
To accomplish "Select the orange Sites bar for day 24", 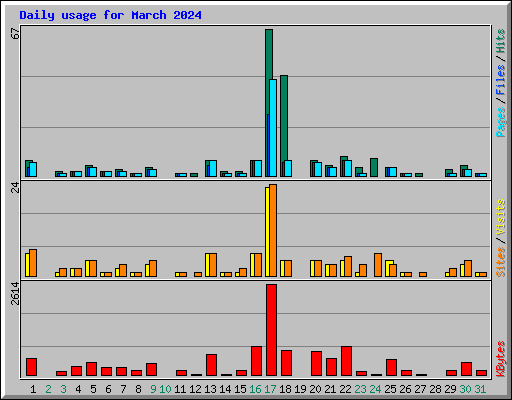I will point(378,265).
